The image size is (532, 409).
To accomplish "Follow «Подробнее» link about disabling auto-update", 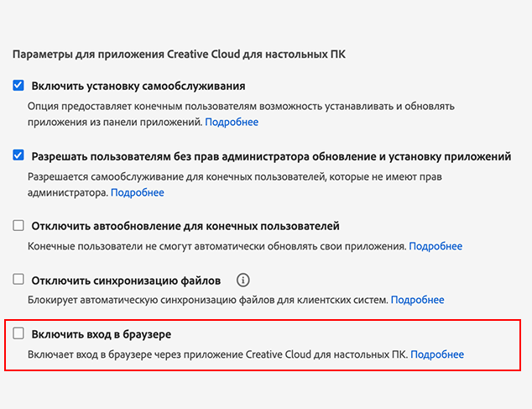I will coord(436,246).
